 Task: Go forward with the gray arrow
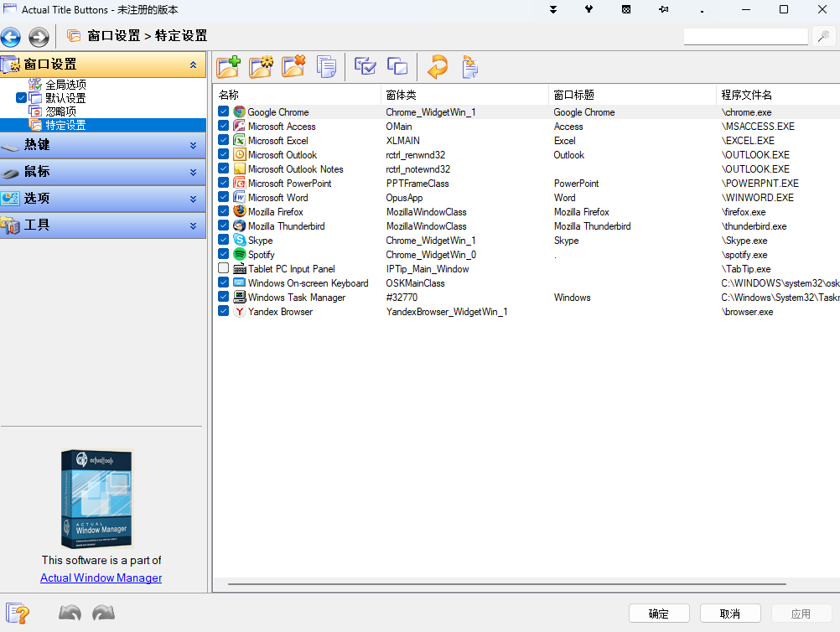(39, 37)
